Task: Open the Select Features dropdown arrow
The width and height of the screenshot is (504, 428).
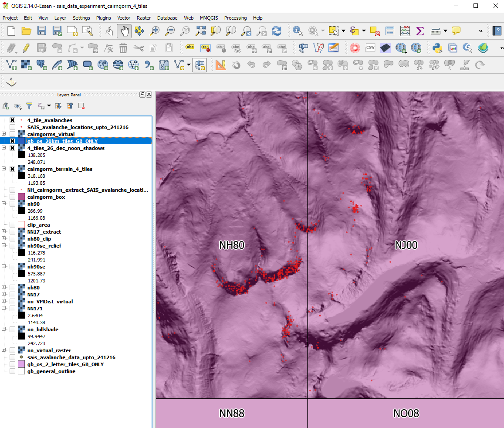Action: click(x=343, y=31)
